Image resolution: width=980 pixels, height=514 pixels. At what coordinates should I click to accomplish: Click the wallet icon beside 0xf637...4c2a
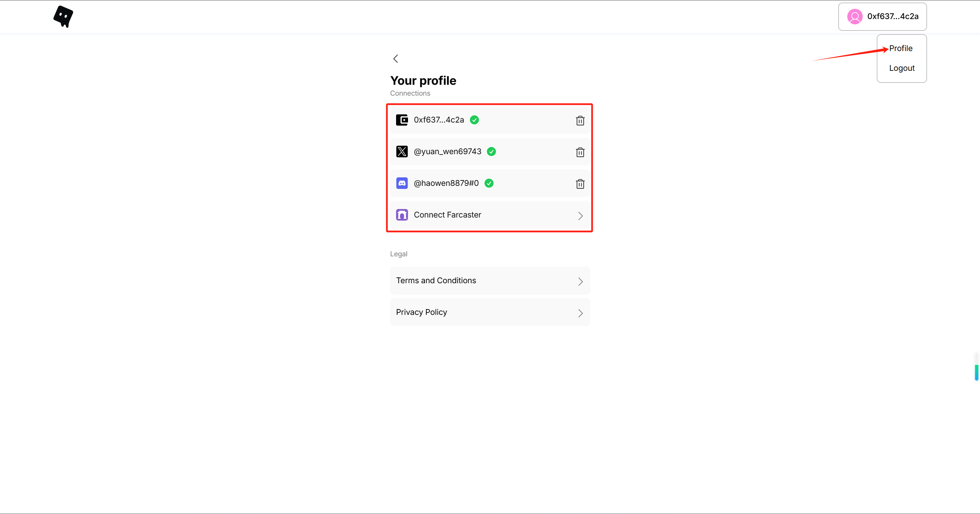[402, 120]
